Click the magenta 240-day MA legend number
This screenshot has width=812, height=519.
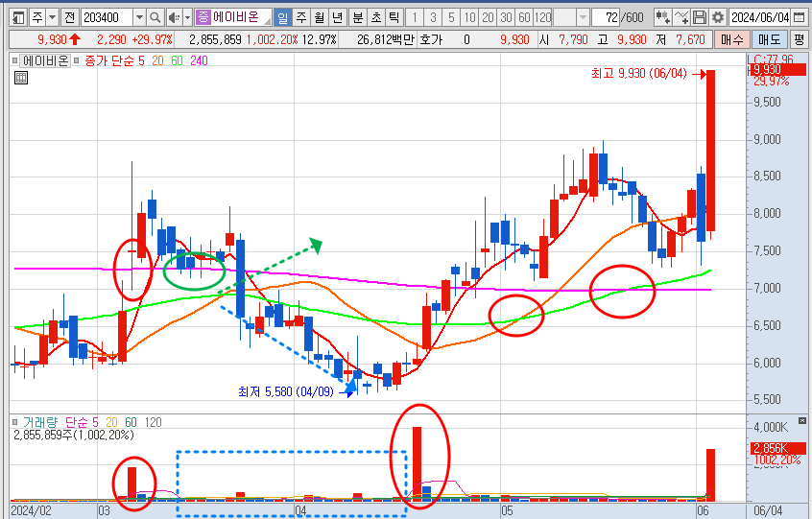click(x=199, y=60)
